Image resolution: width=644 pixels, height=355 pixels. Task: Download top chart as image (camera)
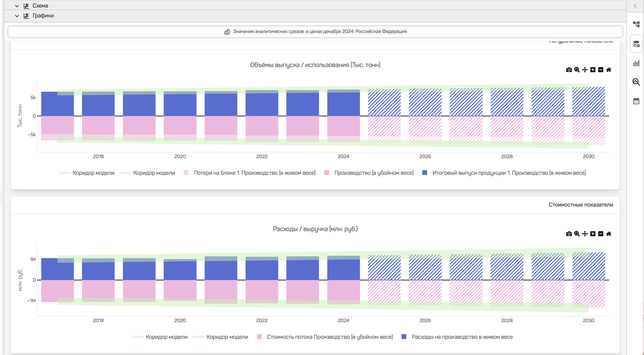(569, 70)
